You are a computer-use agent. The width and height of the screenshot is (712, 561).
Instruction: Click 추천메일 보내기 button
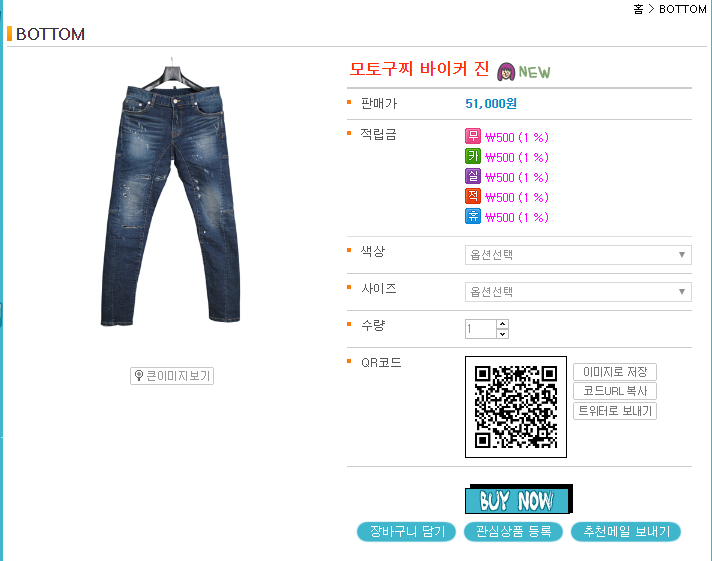[626, 531]
